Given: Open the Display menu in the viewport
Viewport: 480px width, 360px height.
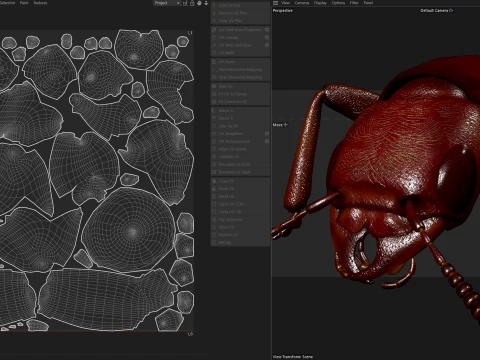Looking at the screenshot, I should click(320, 3).
